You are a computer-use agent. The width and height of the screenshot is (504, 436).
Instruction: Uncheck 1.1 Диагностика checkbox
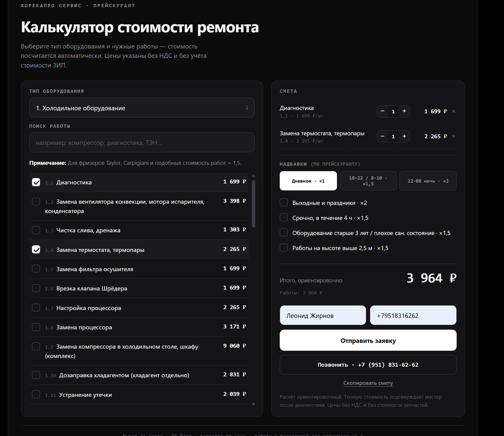36,182
